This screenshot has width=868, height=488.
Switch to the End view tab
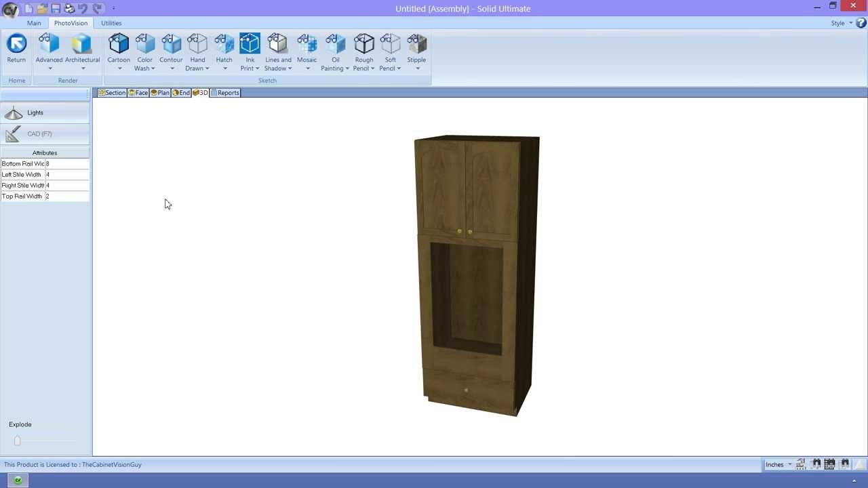pyautogui.click(x=181, y=93)
